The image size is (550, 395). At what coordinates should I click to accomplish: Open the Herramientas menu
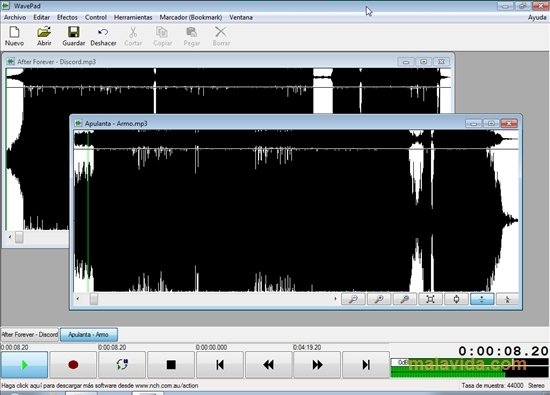pos(133,17)
